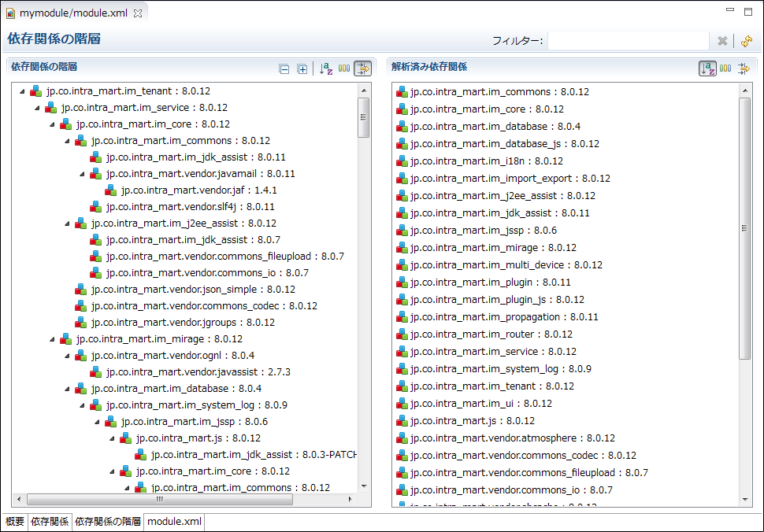
Task: Select the mymodule/module.xml editor tab
Action: coord(73,13)
